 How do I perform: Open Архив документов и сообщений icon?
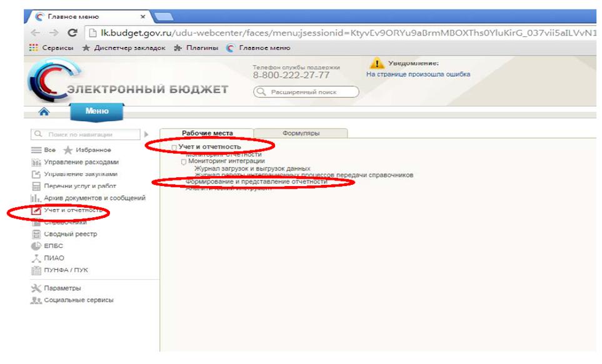pos(36,198)
